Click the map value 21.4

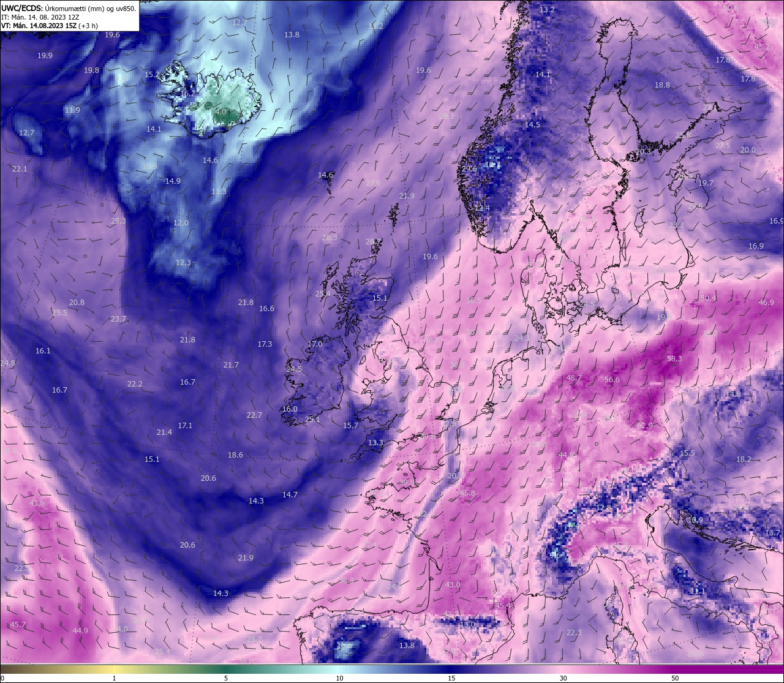click(x=164, y=432)
